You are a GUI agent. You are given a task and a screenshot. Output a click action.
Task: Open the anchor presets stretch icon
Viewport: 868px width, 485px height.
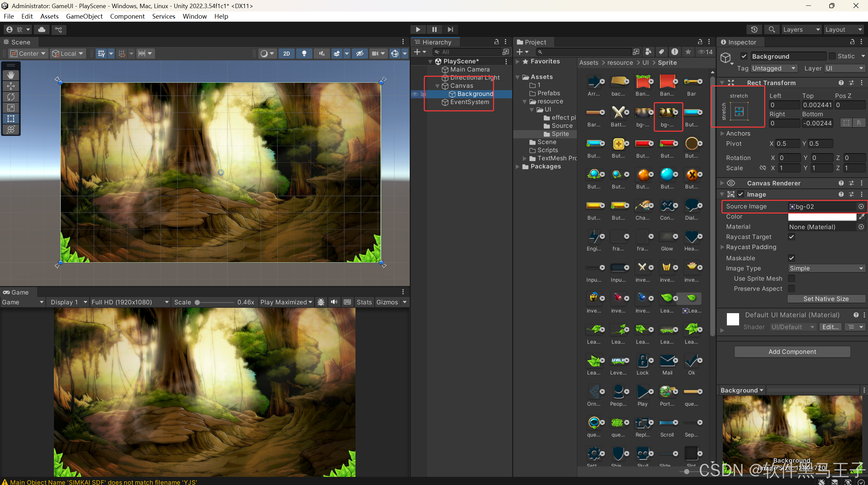click(739, 111)
